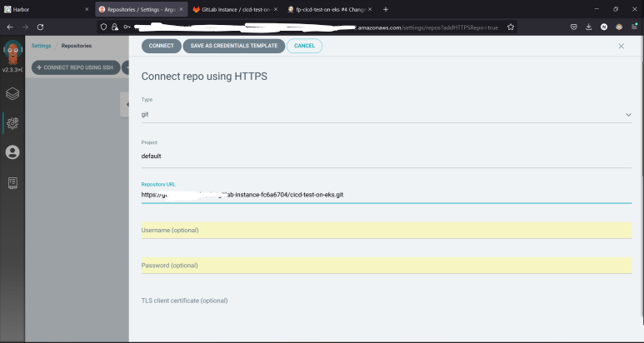Close the Connect repo panel with X

tap(621, 46)
